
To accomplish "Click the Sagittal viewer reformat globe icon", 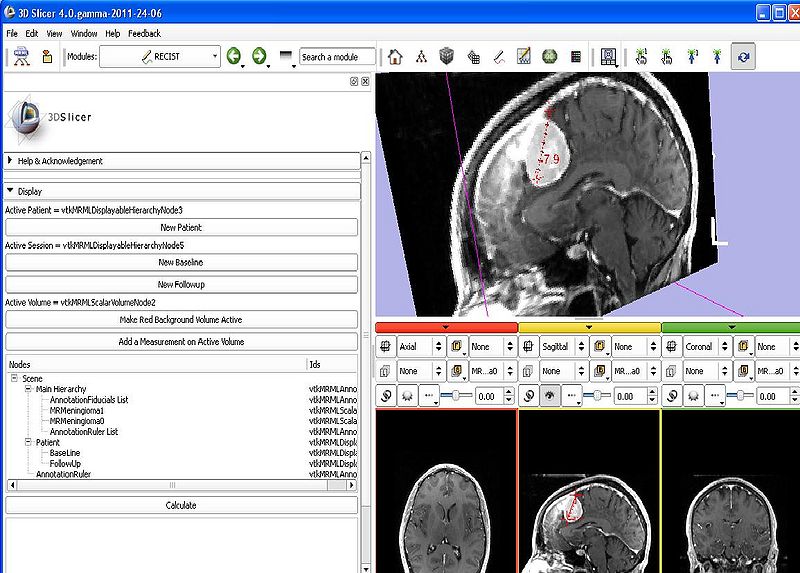I will [x=528, y=346].
